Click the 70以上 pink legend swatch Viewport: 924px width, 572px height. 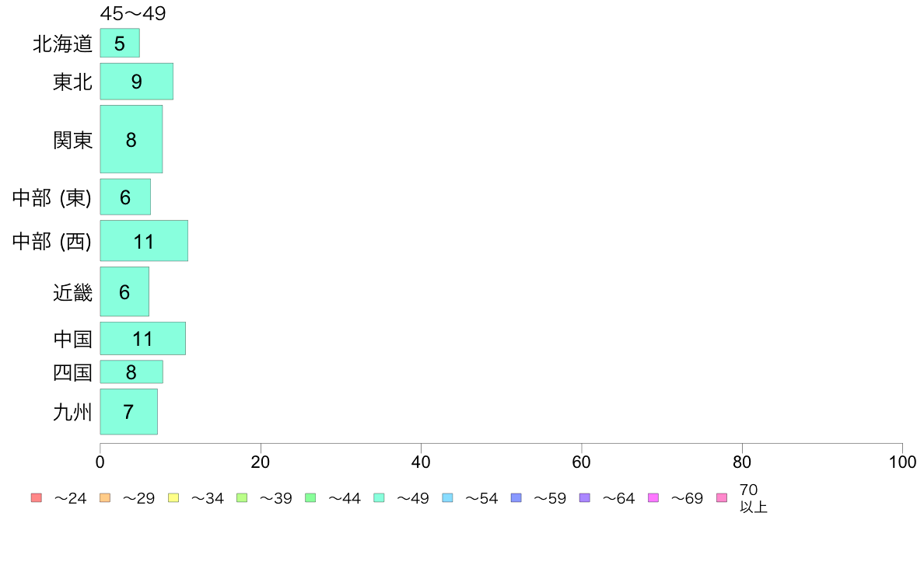click(x=722, y=497)
